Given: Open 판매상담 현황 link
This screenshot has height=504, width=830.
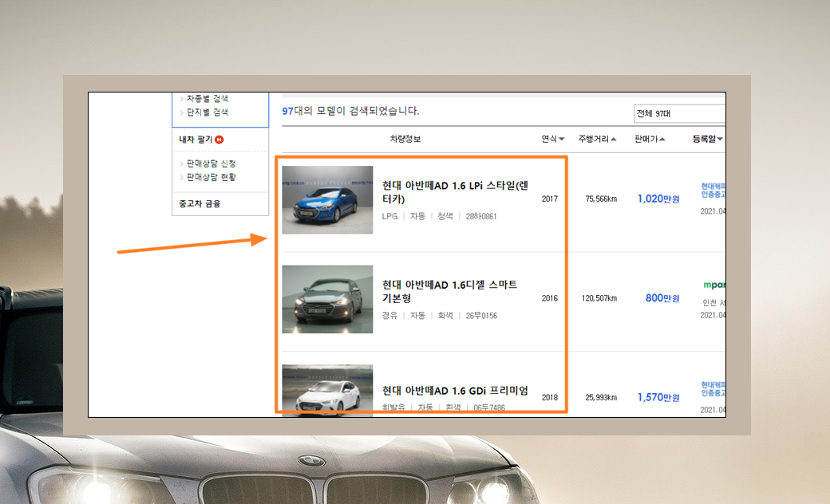Looking at the screenshot, I should click(211, 177).
